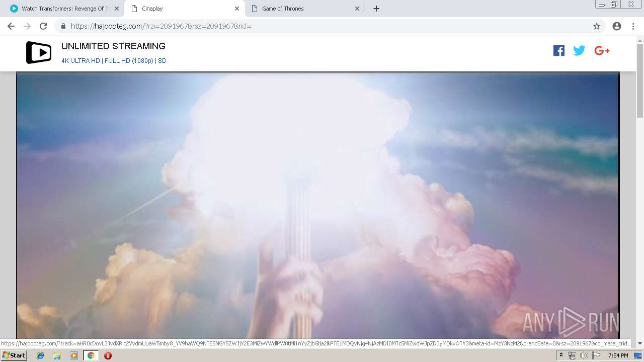
Task: Select the Chrome taskbar button
Action: pyautogui.click(x=91, y=355)
